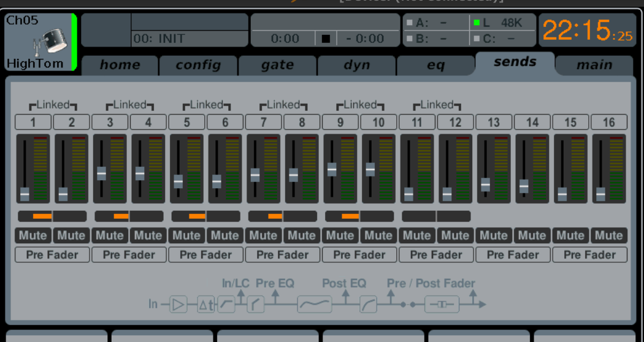Click the stop transport square icon

coord(326,39)
